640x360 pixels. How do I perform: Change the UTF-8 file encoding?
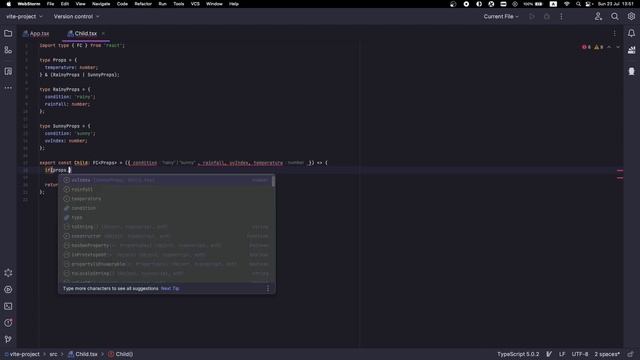click(580, 354)
